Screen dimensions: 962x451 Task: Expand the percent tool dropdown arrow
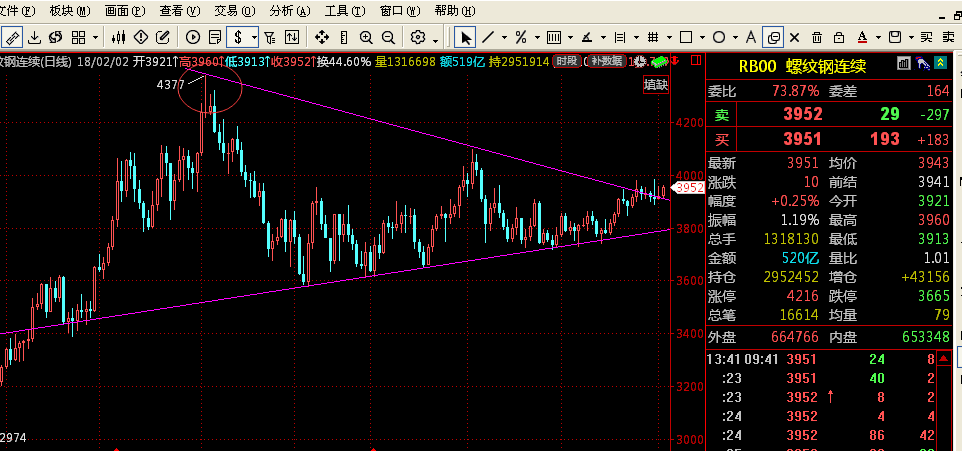537,38
